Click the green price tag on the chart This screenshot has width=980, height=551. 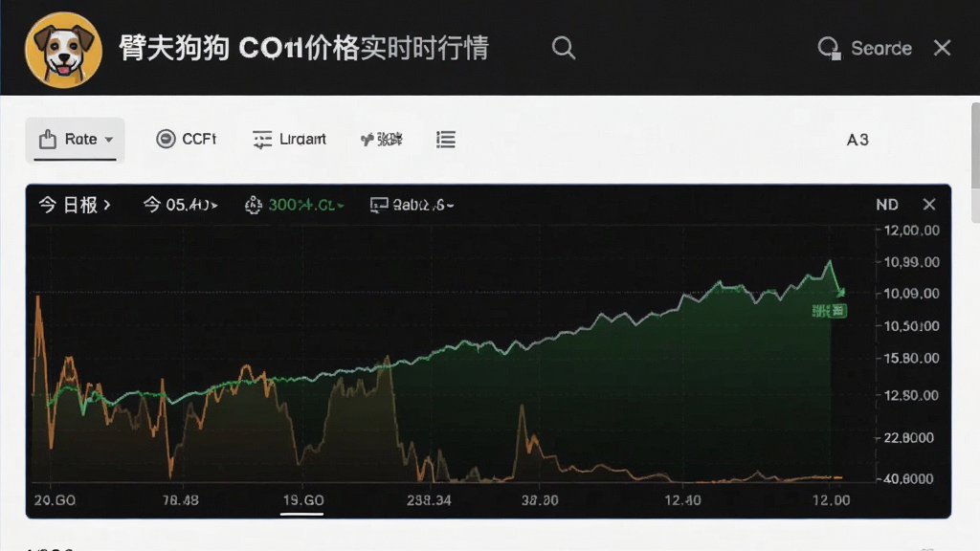pyautogui.click(x=829, y=311)
